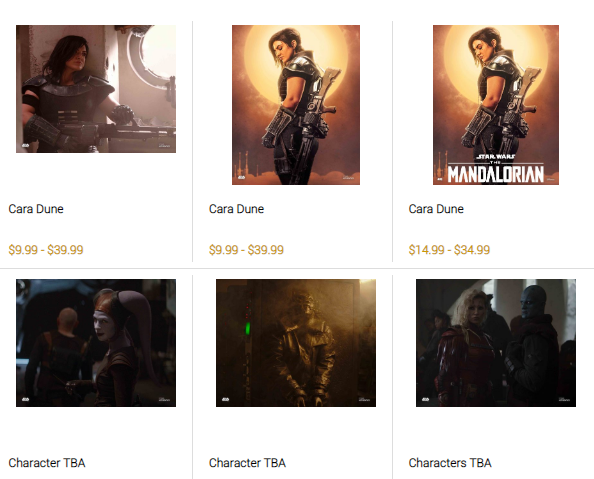This screenshot has width=594, height=479.
Task: Open Cara Dune leaning against wall photo
Action: point(96,89)
